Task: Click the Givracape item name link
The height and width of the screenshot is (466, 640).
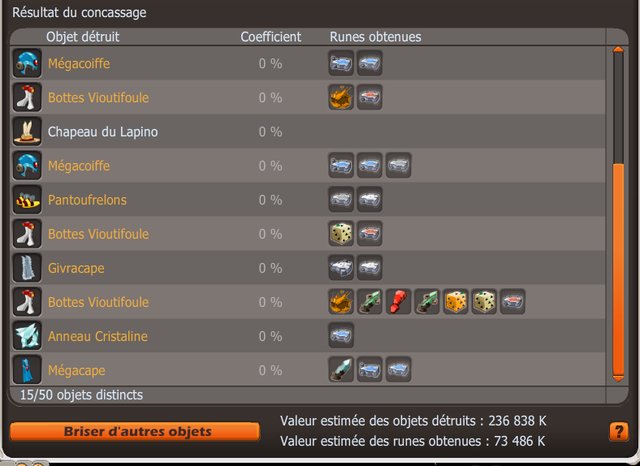Action: pyautogui.click(x=76, y=268)
